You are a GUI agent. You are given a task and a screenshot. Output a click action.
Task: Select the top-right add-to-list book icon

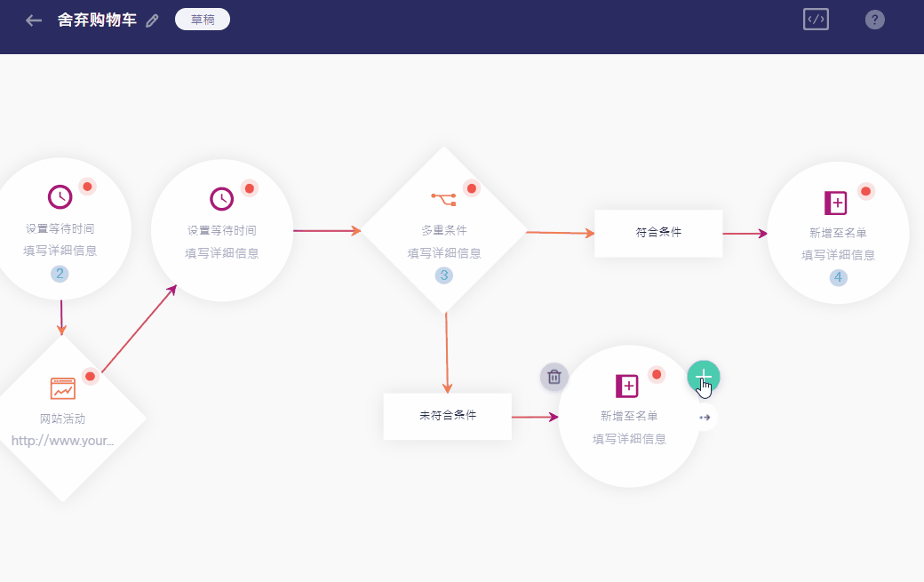click(835, 203)
